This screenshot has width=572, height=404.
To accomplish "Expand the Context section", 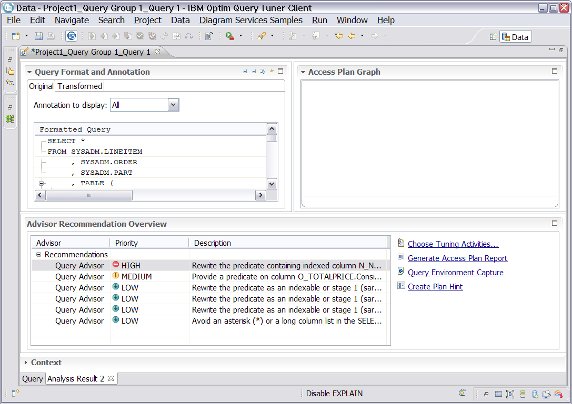I will tap(26, 362).
